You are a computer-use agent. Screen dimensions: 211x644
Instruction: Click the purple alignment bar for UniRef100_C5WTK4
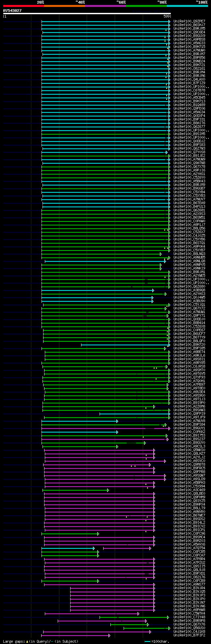(91, 614)
